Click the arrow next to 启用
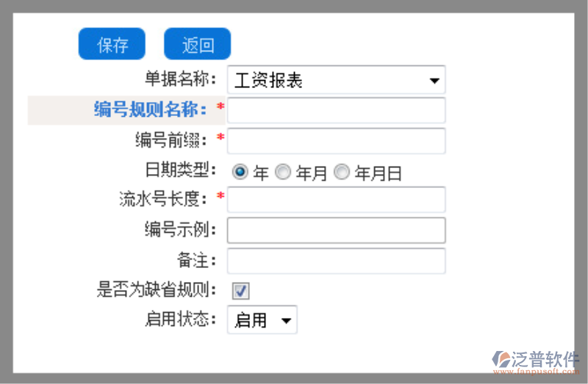588x384 pixels. tap(286, 320)
